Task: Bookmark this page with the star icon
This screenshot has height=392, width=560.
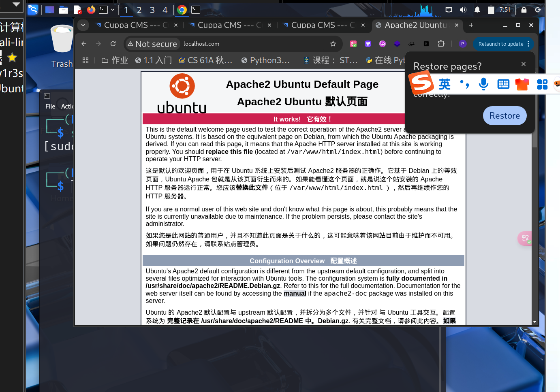Action: [333, 44]
